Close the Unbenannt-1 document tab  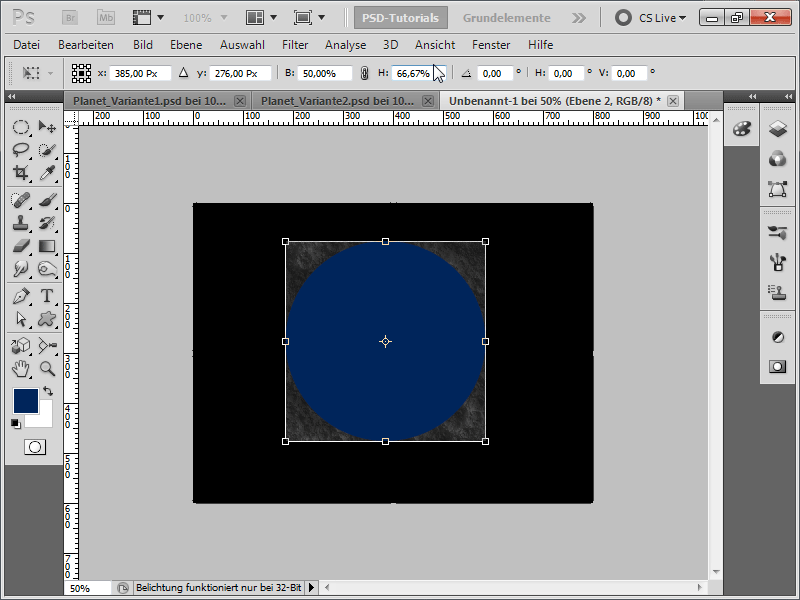(x=673, y=101)
